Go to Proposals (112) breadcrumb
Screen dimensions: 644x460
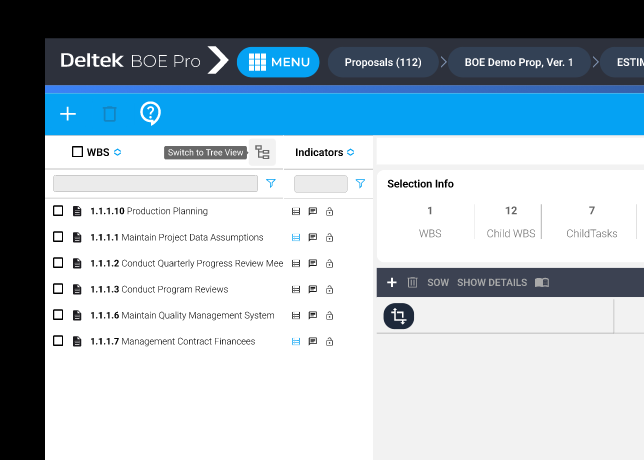[x=383, y=62]
